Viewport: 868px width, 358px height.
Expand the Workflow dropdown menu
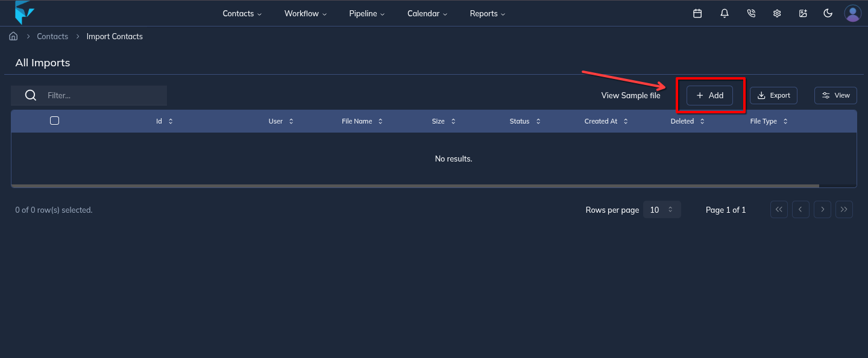[x=304, y=13]
